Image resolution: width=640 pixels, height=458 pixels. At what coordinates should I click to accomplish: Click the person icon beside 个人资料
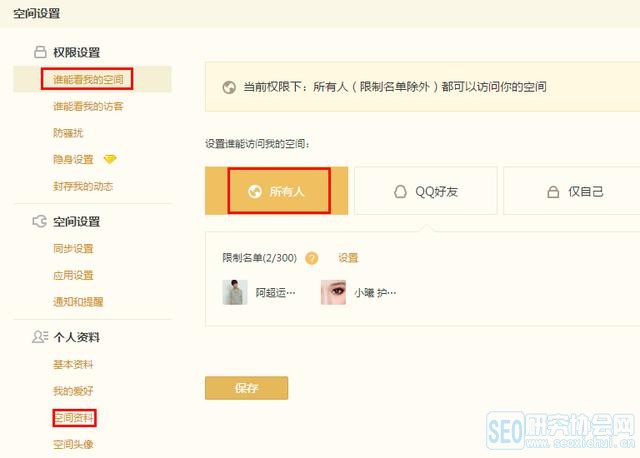(x=40, y=337)
